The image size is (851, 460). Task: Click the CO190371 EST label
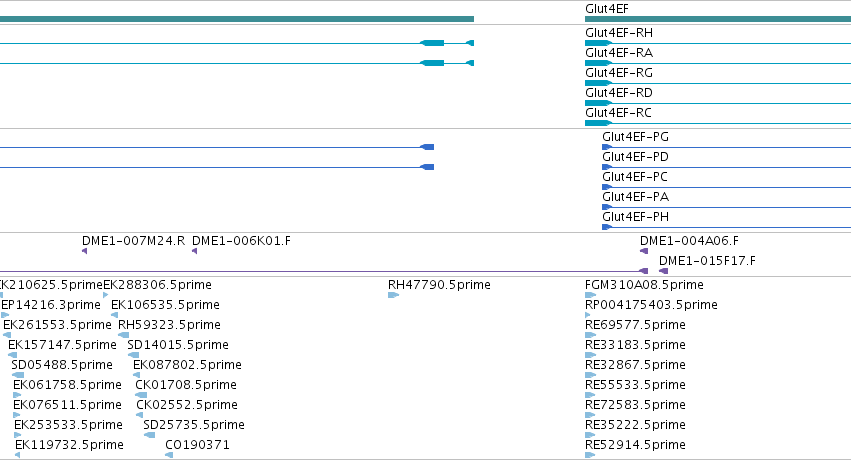point(198,445)
